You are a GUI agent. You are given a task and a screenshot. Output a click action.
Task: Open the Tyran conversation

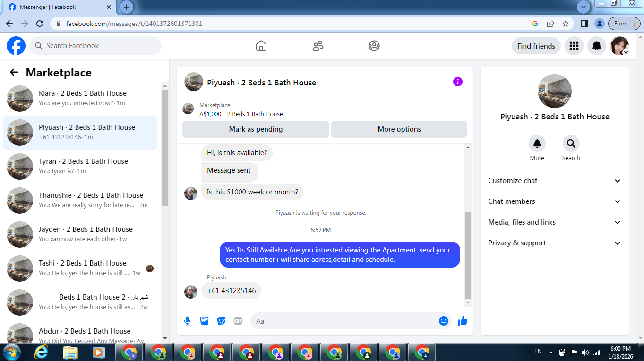80,166
